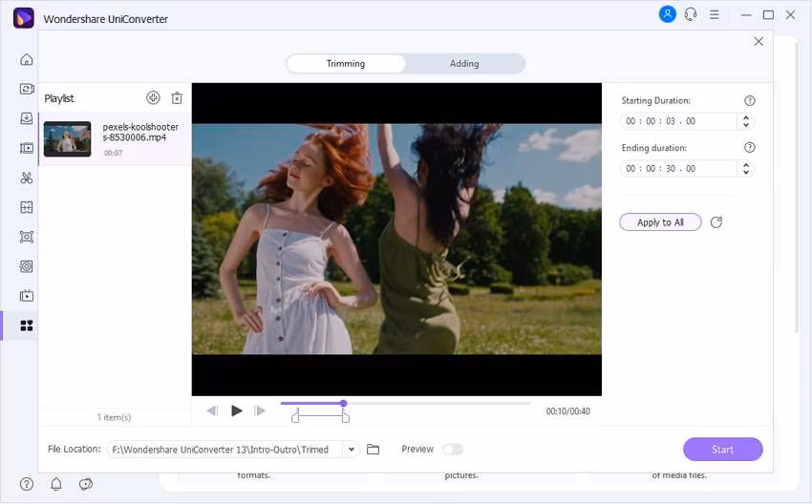Screen dimensions: 812x504
Task: Click the Apply to All button
Action: click(x=660, y=222)
